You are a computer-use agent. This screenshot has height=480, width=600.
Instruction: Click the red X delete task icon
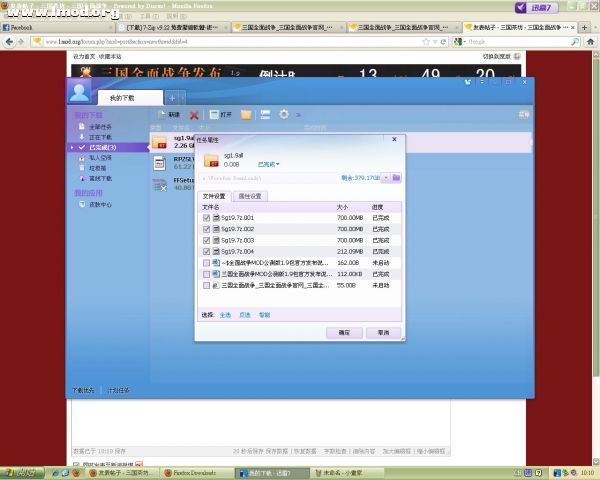pos(194,115)
